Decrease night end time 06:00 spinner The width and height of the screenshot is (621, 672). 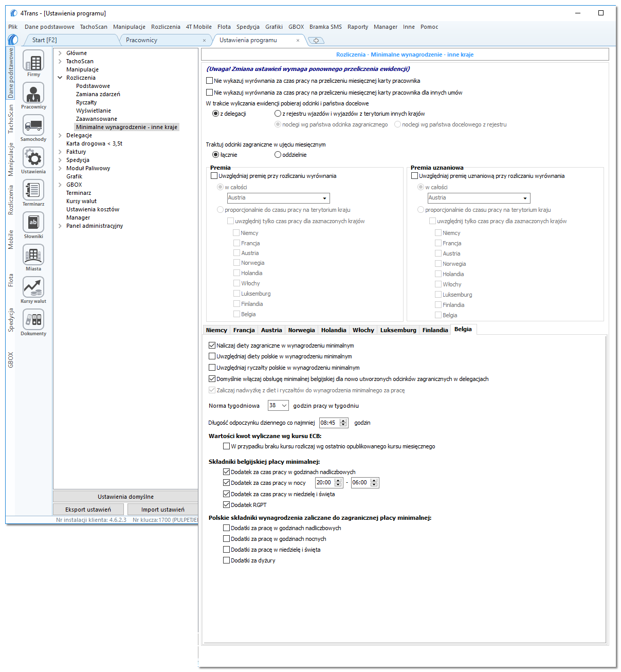pyautogui.click(x=374, y=485)
